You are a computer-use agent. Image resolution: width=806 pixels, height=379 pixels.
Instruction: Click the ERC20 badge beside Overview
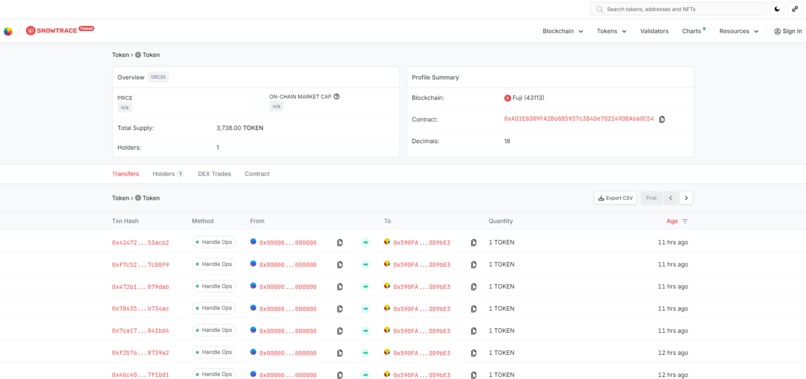click(x=159, y=77)
